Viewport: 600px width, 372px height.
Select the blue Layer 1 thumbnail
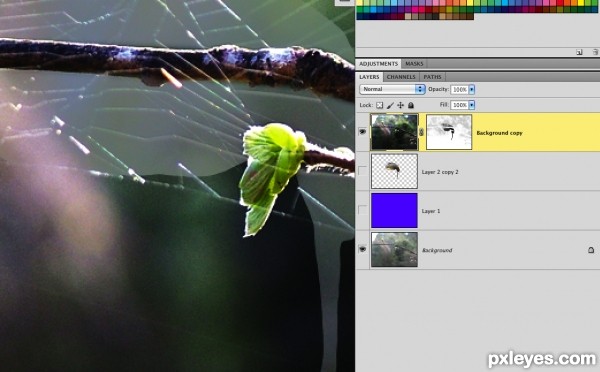tap(394, 210)
